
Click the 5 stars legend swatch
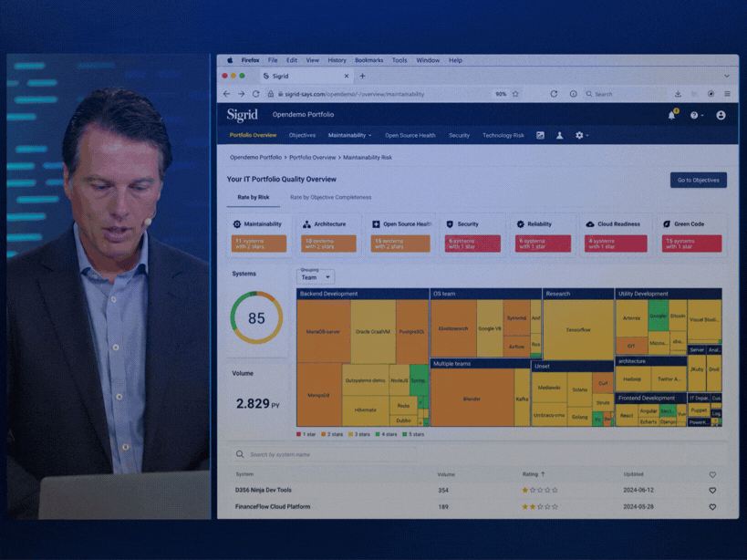pos(405,434)
